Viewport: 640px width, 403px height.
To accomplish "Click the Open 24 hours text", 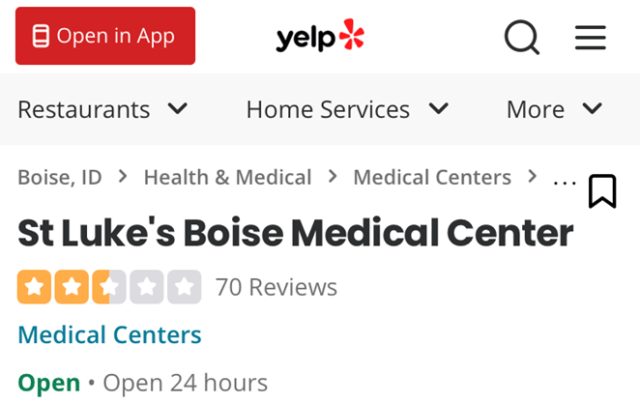I will (186, 383).
